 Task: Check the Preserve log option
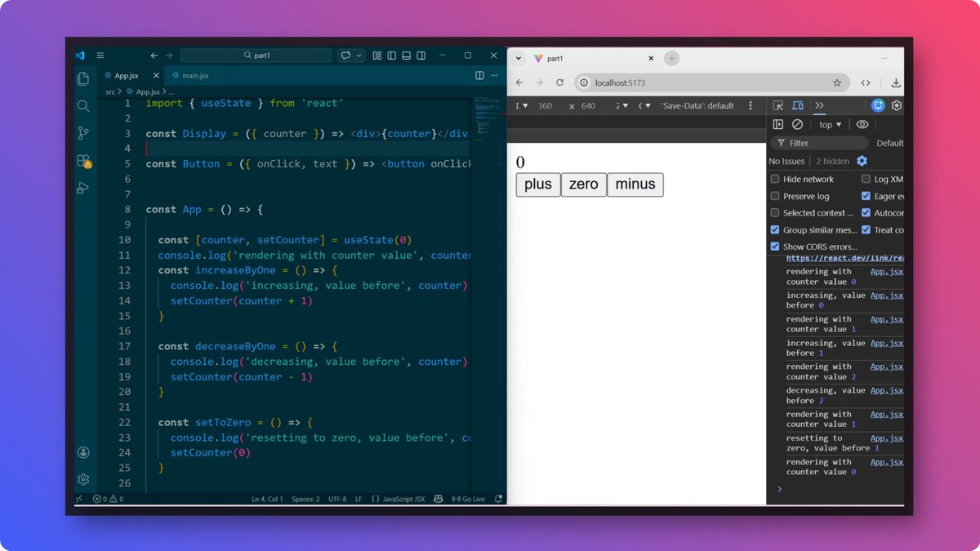[x=775, y=196]
